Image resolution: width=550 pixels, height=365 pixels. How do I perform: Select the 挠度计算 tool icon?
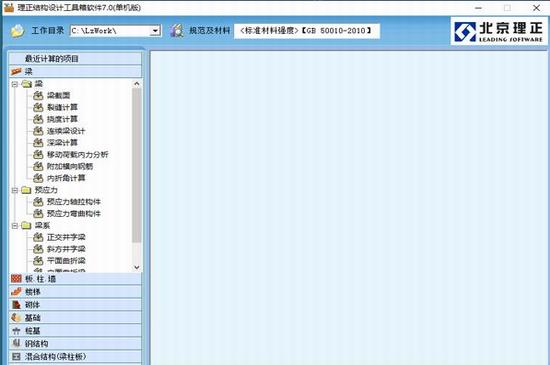point(38,119)
